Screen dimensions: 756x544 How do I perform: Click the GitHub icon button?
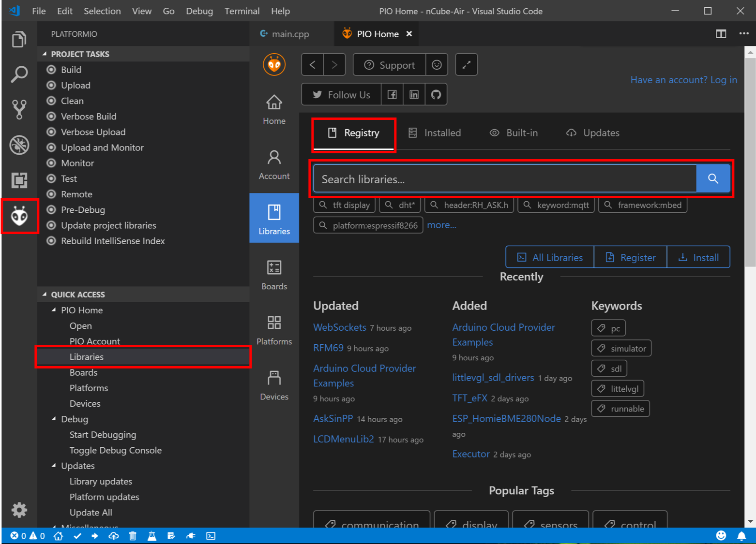click(x=436, y=95)
